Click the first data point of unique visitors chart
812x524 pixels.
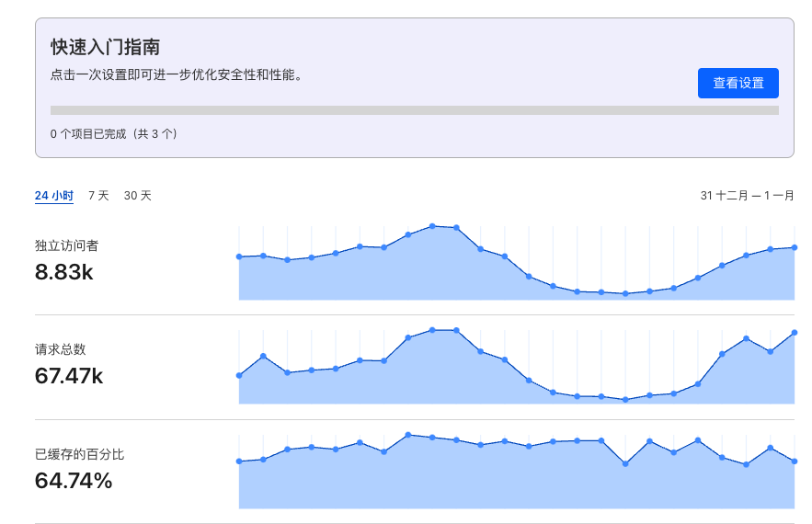[x=239, y=256]
